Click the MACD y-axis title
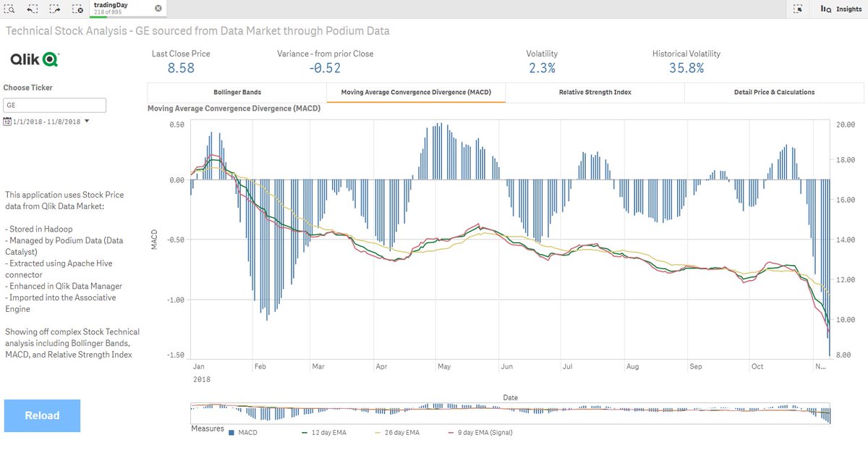The height and width of the screenshot is (469, 868). coord(154,241)
